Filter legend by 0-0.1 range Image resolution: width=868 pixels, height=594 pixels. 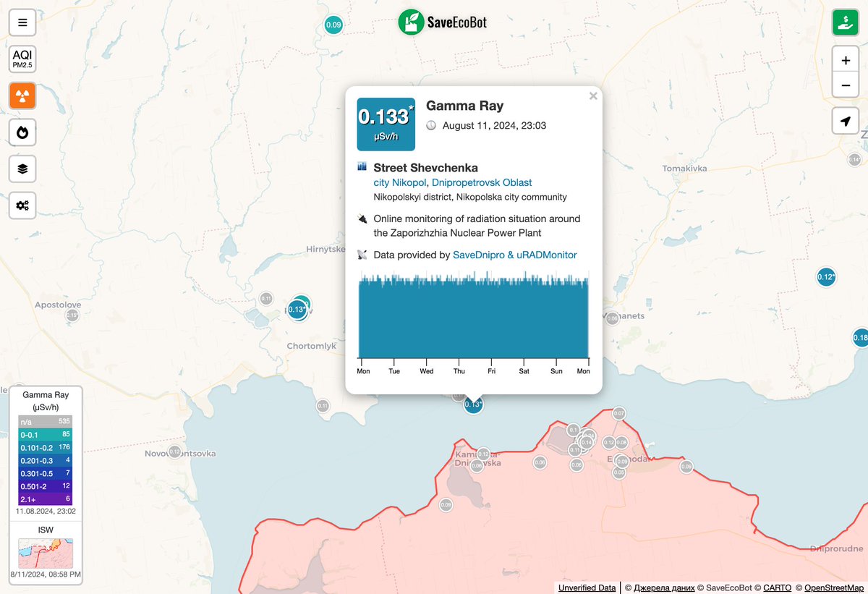(45, 434)
